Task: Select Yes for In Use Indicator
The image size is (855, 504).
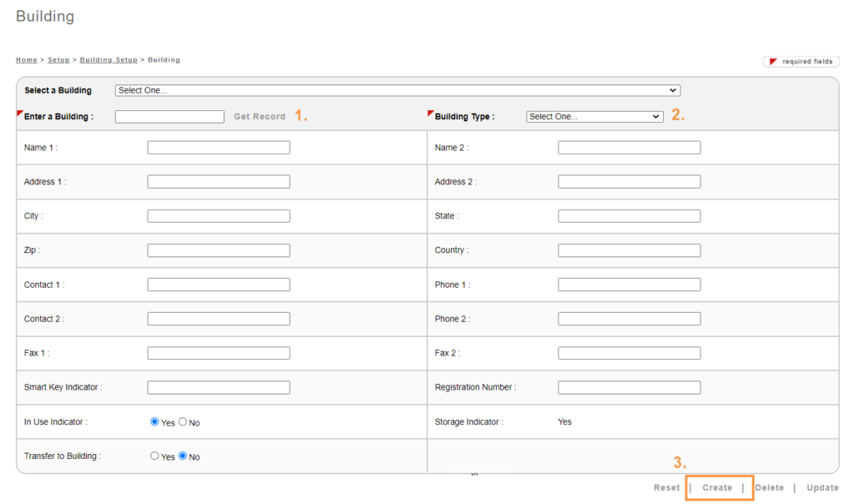Action: [154, 421]
